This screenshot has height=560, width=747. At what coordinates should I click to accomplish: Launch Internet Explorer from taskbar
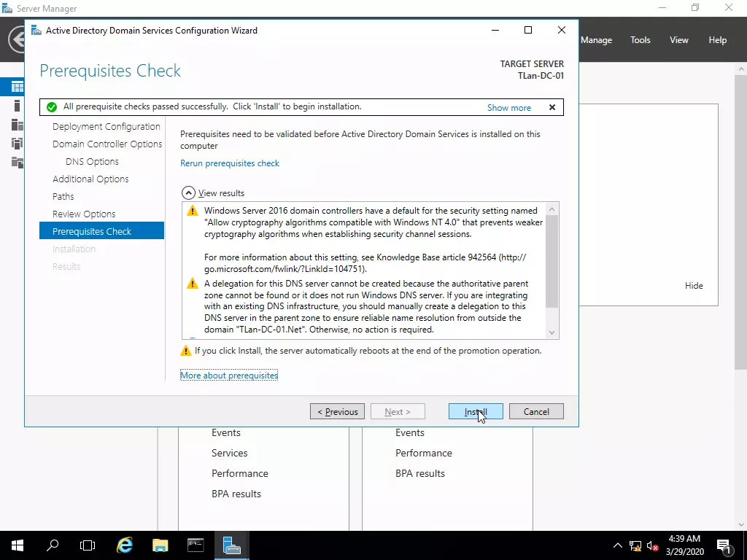[125, 545]
